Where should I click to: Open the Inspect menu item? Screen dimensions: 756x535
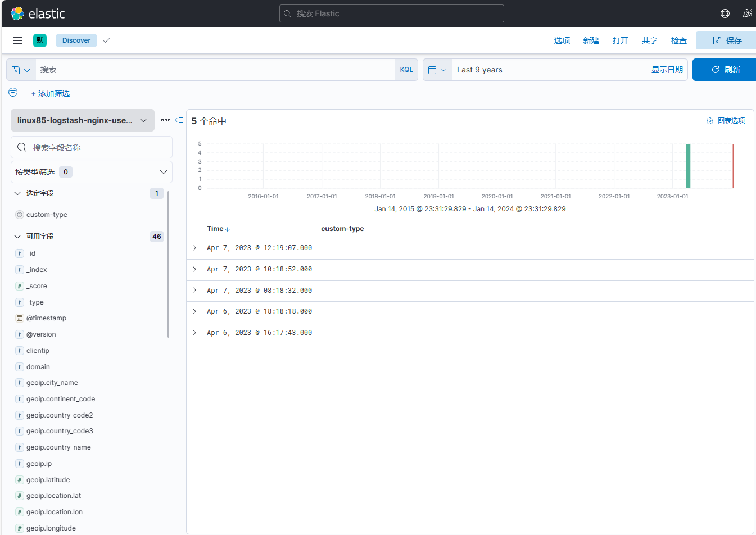(x=678, y=40)
